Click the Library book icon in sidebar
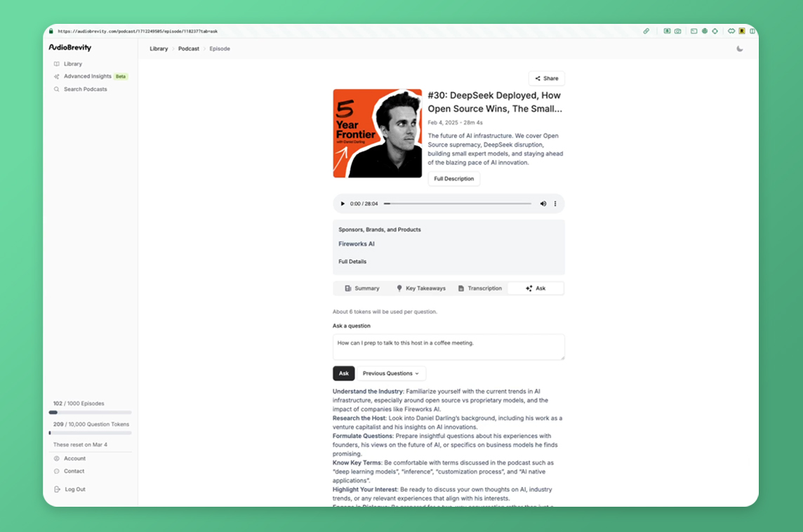This screenshot has height=532, width=803. point(56,64)
